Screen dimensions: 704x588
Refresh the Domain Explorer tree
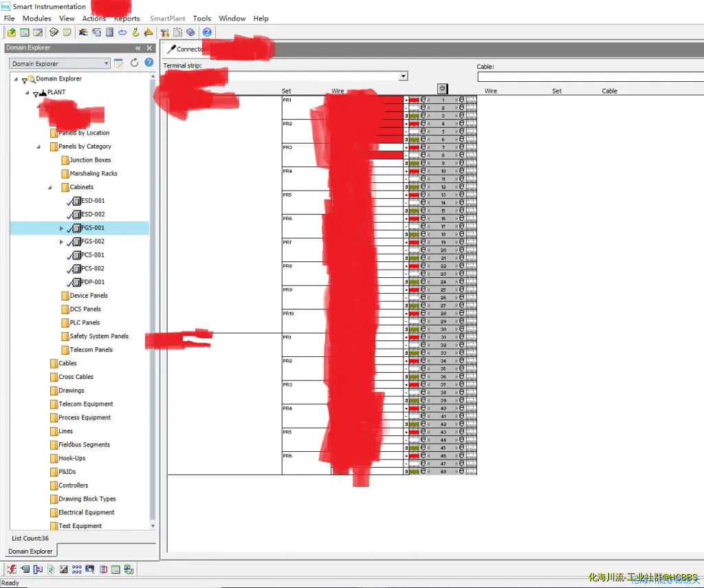(x=134, y=63)
